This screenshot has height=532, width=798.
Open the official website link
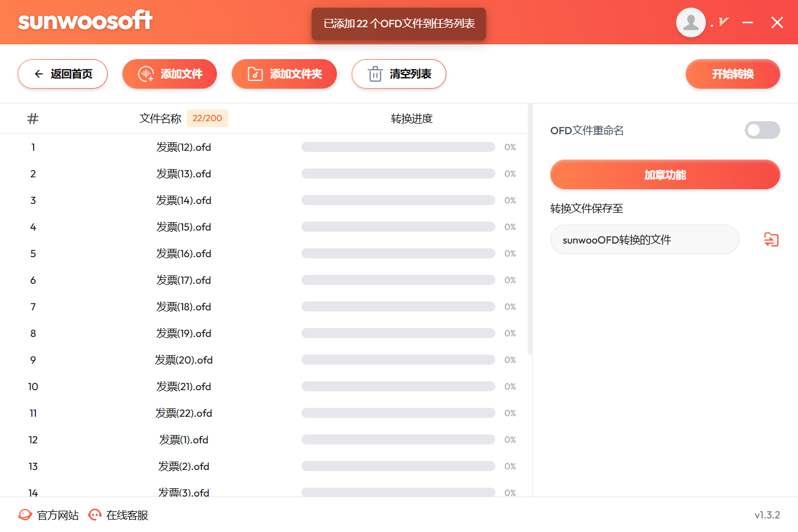pyautogui.click(x=49, y=515)
